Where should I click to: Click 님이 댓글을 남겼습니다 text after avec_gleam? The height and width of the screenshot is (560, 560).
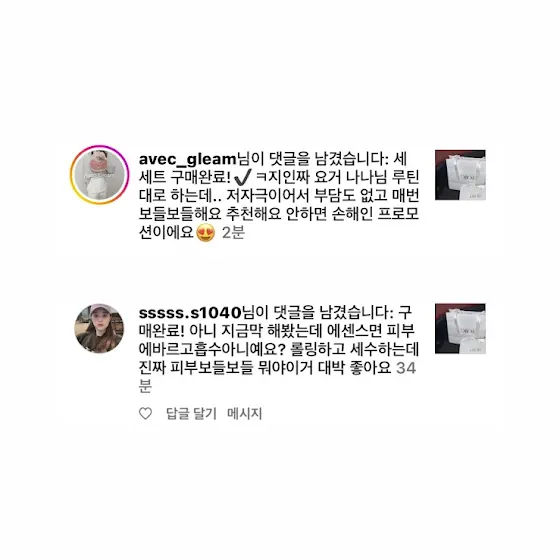312,159
